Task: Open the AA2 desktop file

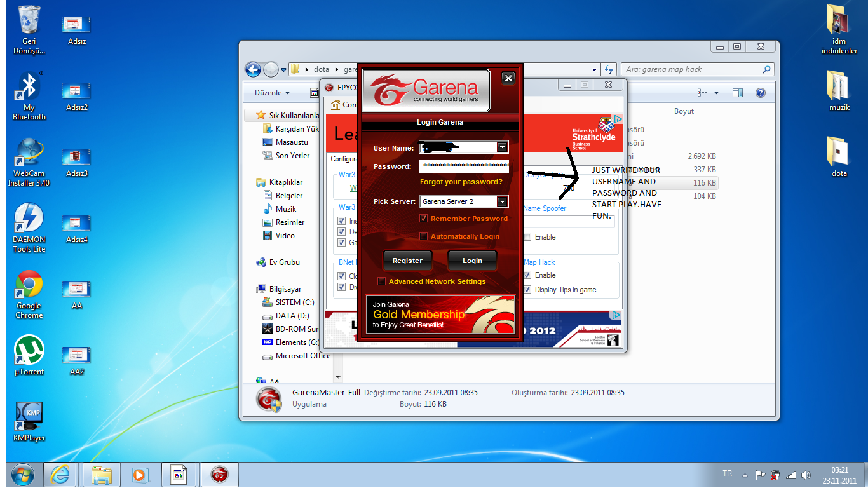Action: point(76,360)
